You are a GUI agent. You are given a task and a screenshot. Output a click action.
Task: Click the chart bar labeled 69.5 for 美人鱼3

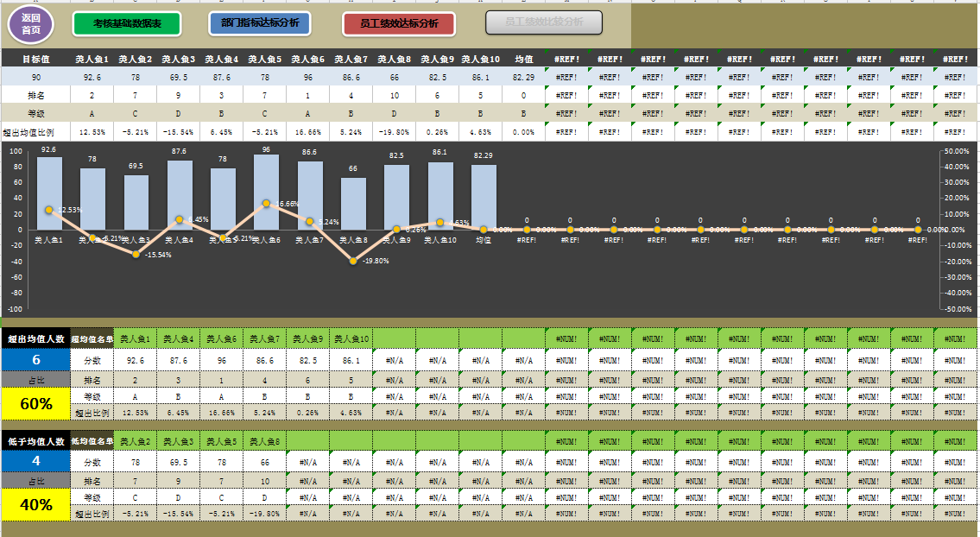pyautogui.click(x=136, y=202)
